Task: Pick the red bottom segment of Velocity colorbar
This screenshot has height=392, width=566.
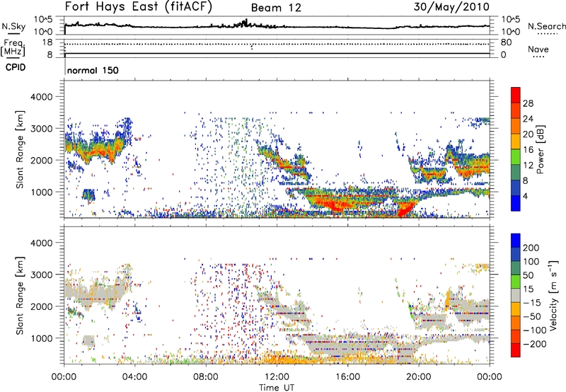Action: (516, 350)
